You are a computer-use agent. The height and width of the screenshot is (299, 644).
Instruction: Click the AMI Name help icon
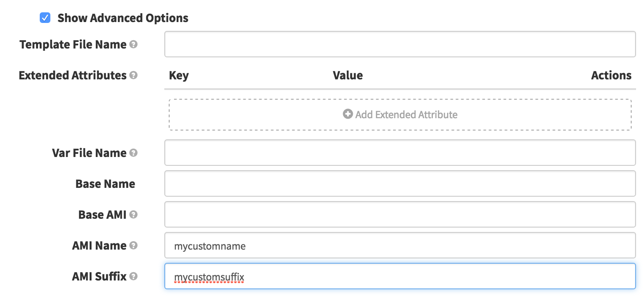(x=133, y=246)
